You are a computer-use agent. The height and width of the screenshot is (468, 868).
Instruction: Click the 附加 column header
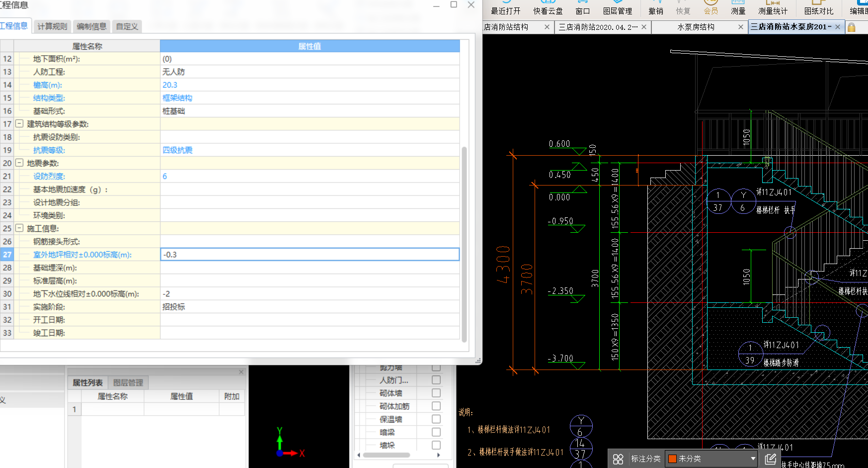[x=232, y=396]
